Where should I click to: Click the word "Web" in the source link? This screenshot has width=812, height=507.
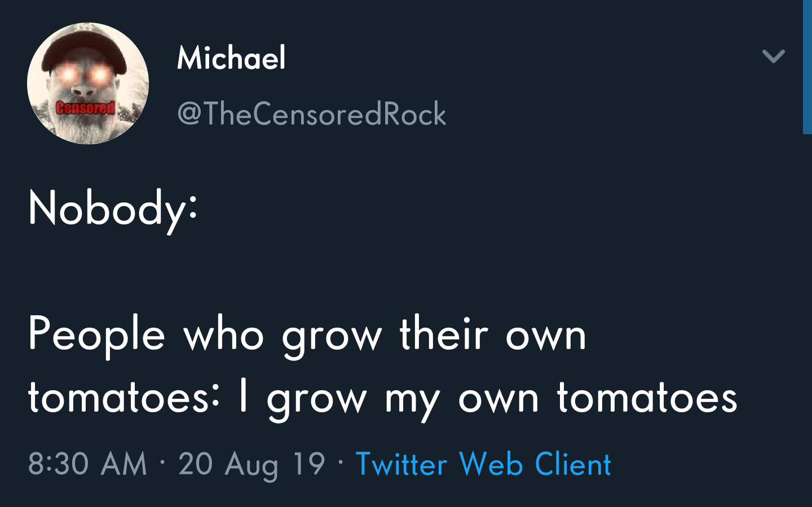click(x=491, y=464)
